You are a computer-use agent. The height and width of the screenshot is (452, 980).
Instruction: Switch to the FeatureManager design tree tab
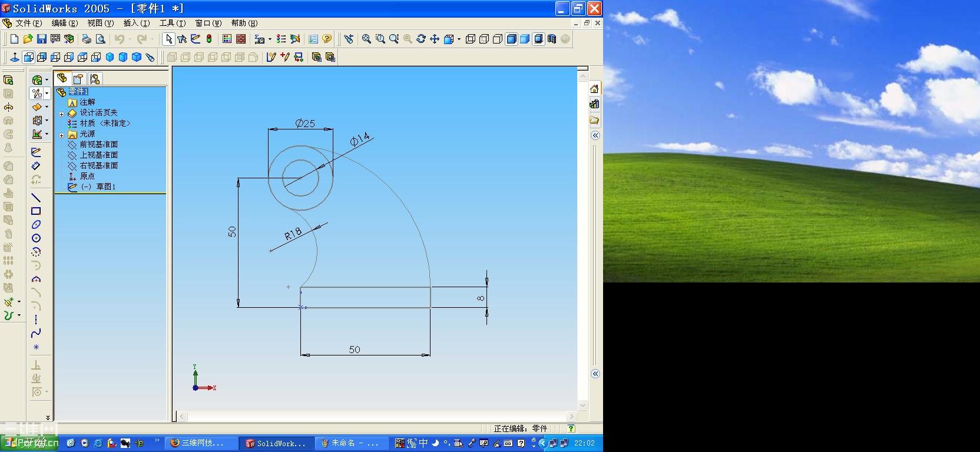tap(62, 78)
